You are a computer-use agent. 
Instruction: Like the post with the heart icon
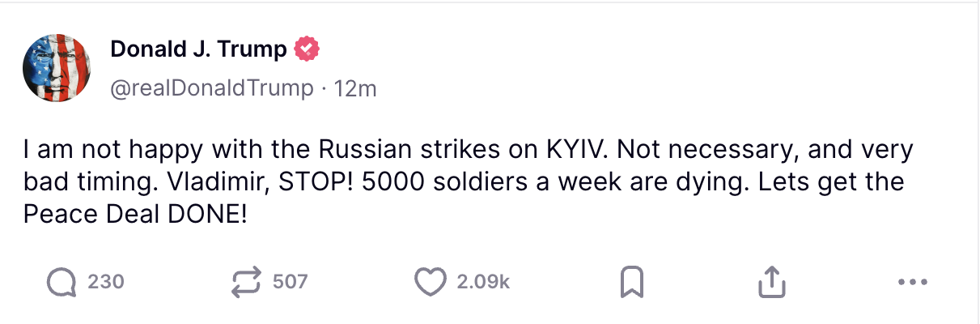[431, 282]
